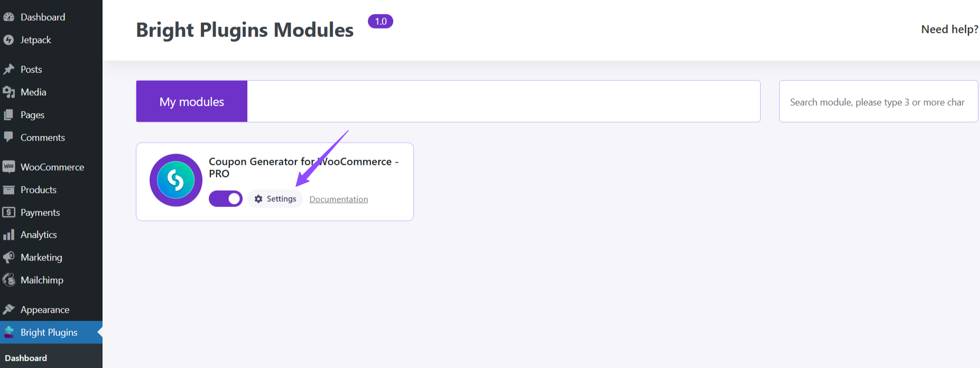The image size is (980, 368).
Task: Click the Comments speech bubble icon
Action: [x=8, y=137]
